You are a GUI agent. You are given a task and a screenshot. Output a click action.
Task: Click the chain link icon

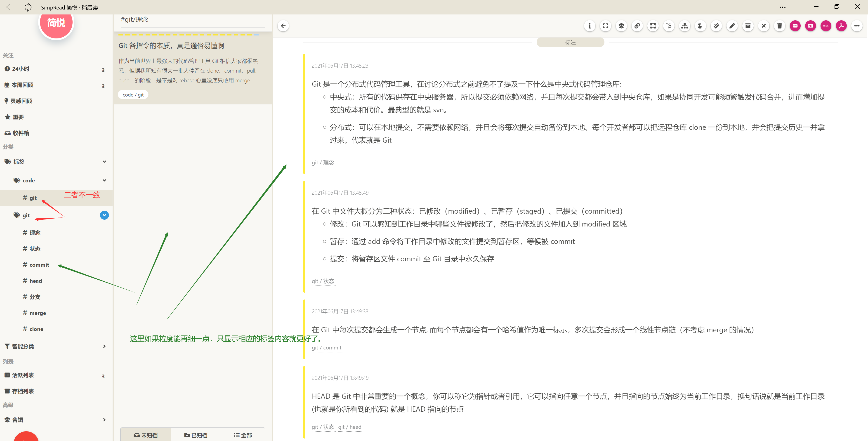pos(637,26)
